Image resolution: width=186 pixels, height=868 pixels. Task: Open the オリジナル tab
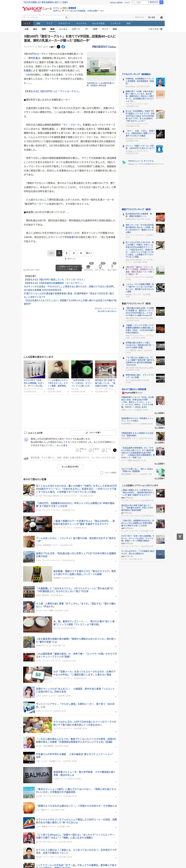tap(81, 24)
